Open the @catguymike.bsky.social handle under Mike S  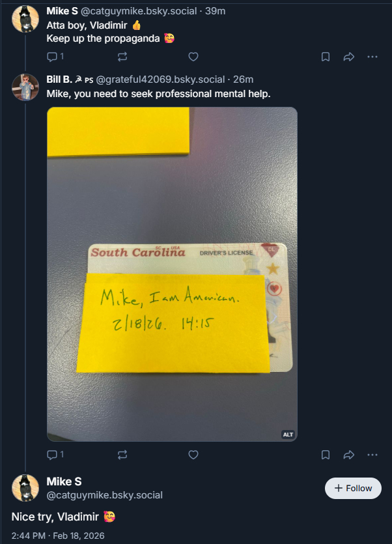(x=104, y=495)
